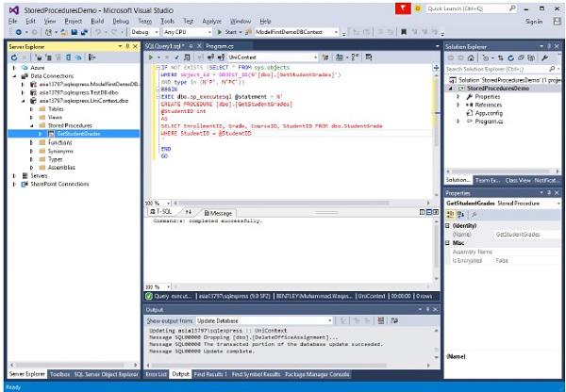Open the UniContext database dropdown
The width and height of the screenshot is (566, 392).
click(x=273, y=57)
